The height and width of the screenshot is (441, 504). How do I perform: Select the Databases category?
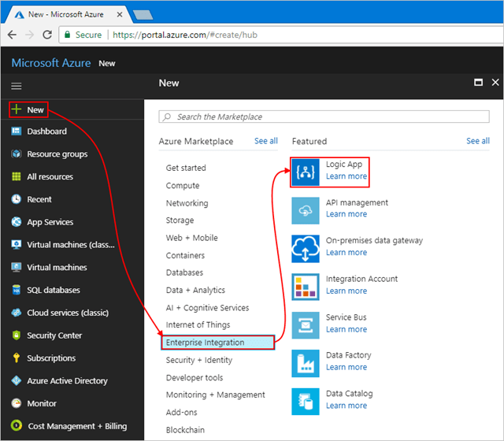tap(184, 272)
